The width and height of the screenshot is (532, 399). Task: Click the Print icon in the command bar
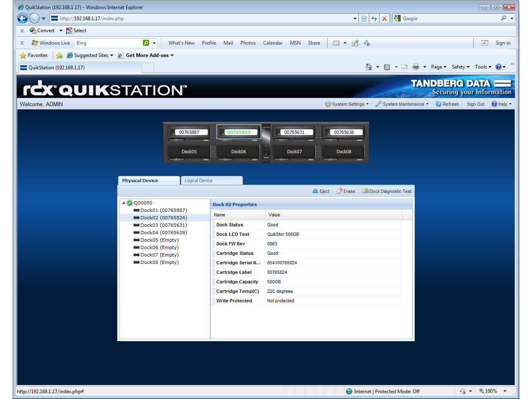click(416, 67)
